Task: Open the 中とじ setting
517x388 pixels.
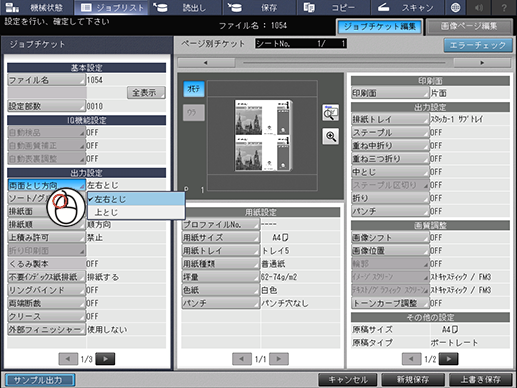Action: (x=390, y=172)
